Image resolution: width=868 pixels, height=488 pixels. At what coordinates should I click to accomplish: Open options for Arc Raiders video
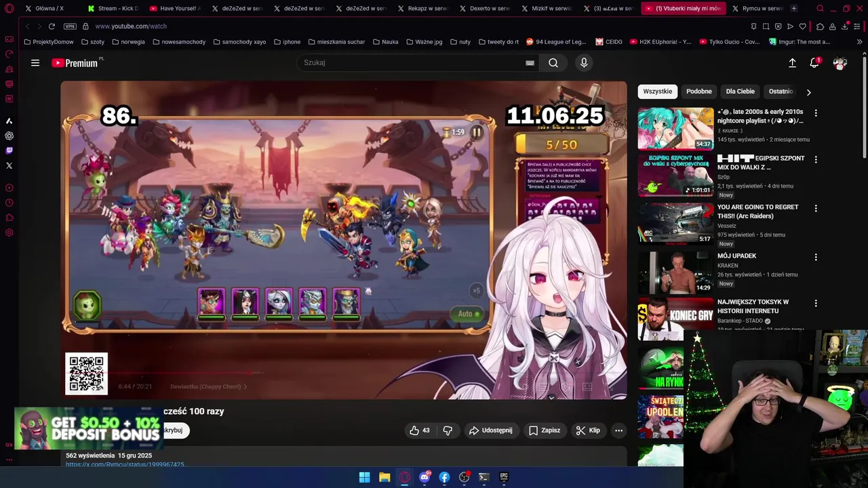816,209
